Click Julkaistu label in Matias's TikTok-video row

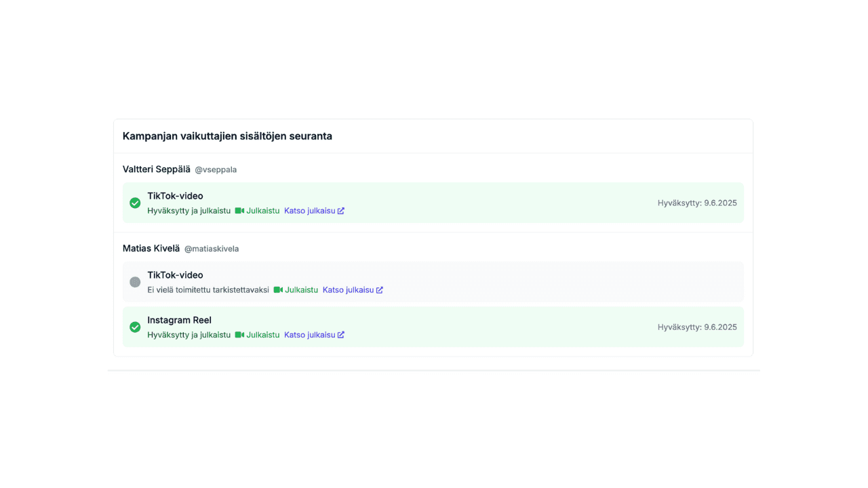pos(302,289)
